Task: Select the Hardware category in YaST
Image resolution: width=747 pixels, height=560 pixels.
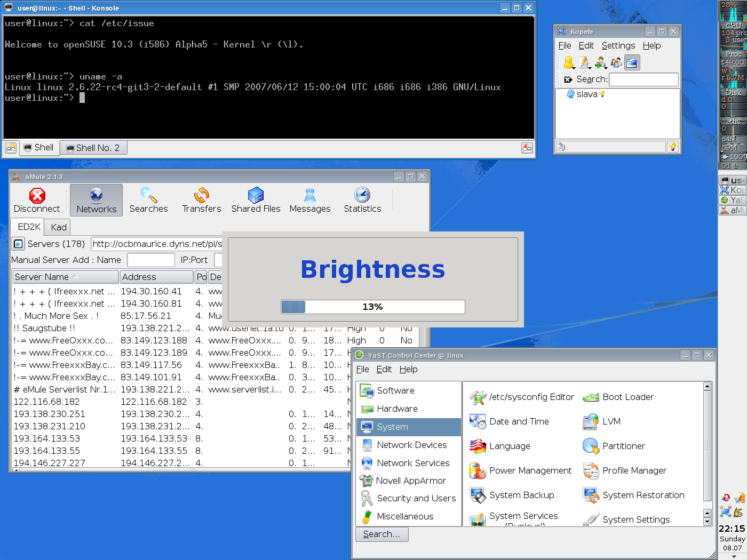Action: point(408,409)
